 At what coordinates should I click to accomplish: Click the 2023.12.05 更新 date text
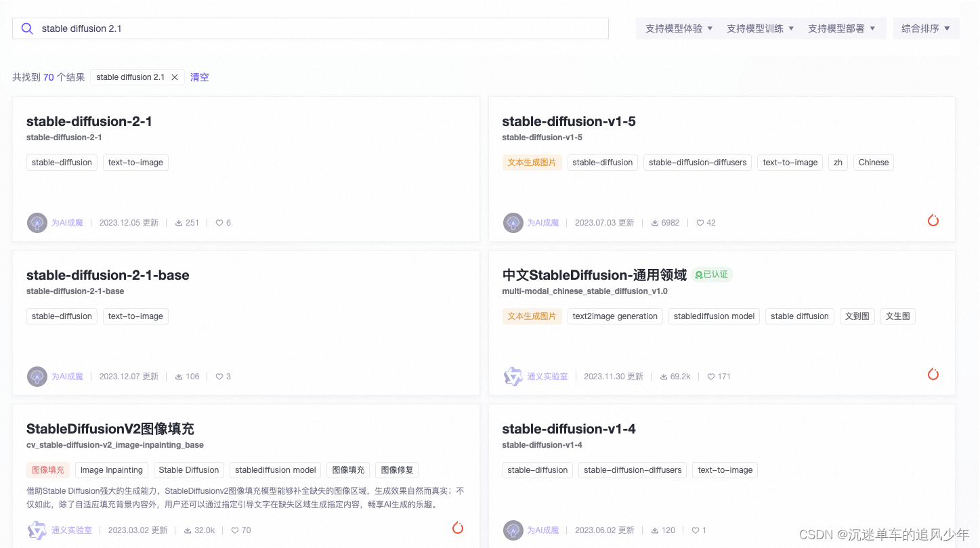click(x=129, y=223)
